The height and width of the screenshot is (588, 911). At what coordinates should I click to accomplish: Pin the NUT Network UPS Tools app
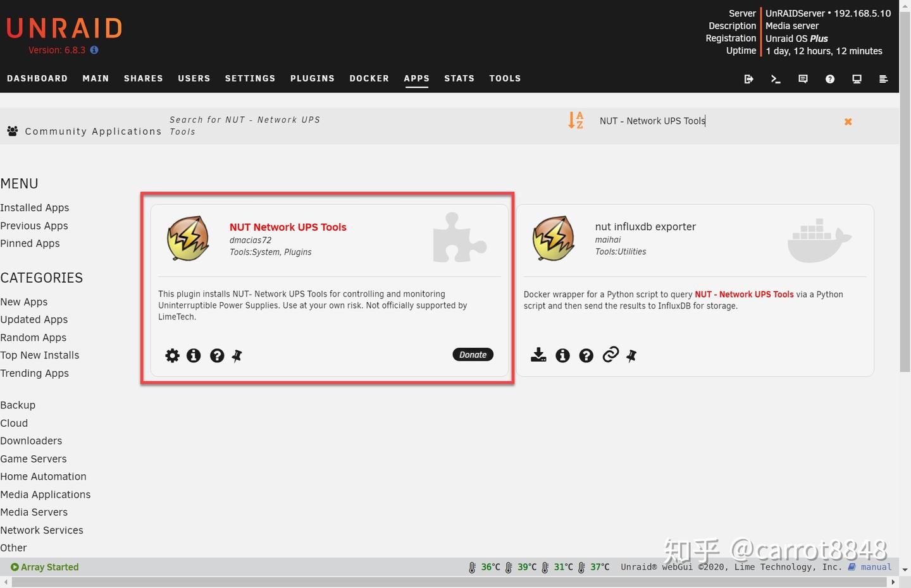[237, 355]
